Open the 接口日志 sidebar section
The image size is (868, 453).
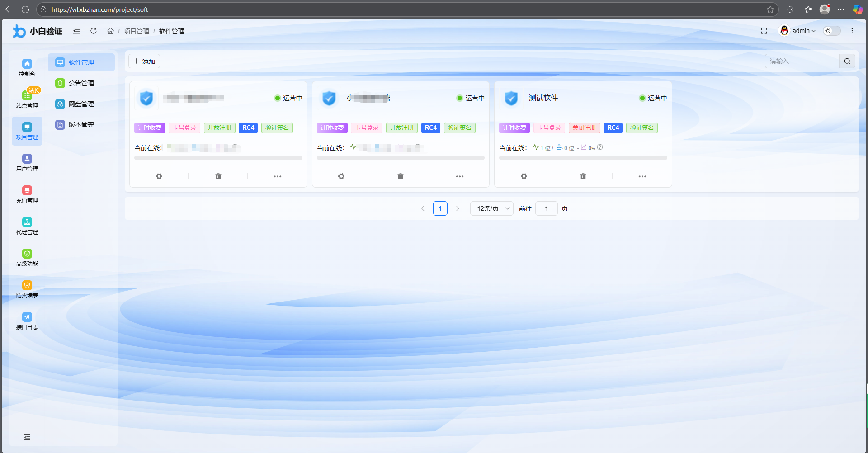tap(27, 320)
